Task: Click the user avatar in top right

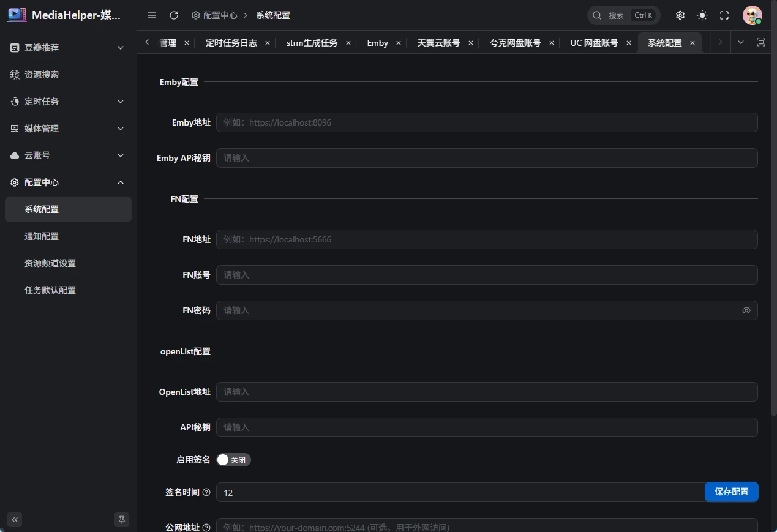Action: click(x=752, y=15)
